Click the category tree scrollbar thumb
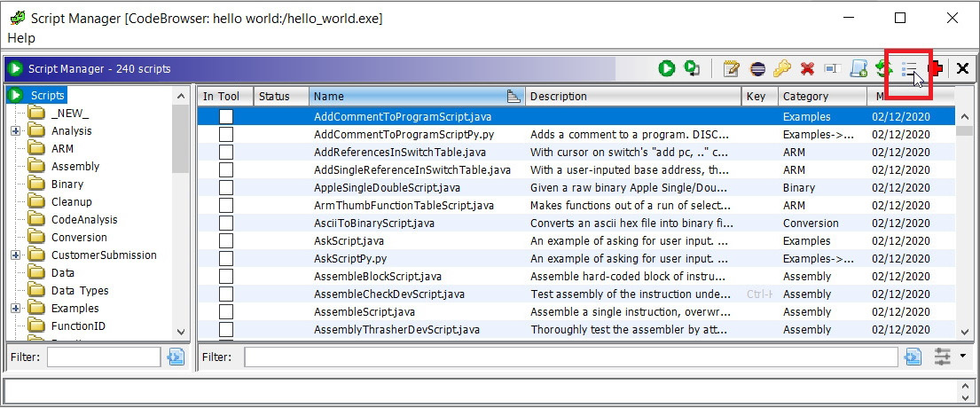 click(x=181, y=138)
